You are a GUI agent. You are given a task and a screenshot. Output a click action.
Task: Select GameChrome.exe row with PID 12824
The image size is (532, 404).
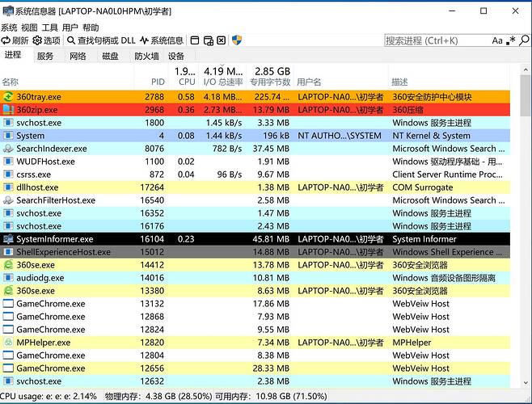coord(255,330)
